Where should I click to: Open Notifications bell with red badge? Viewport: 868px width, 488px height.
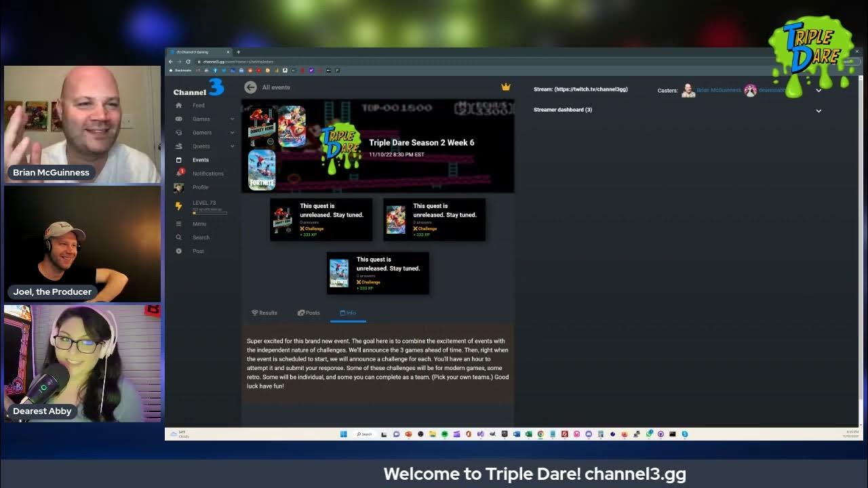(180, 174)
